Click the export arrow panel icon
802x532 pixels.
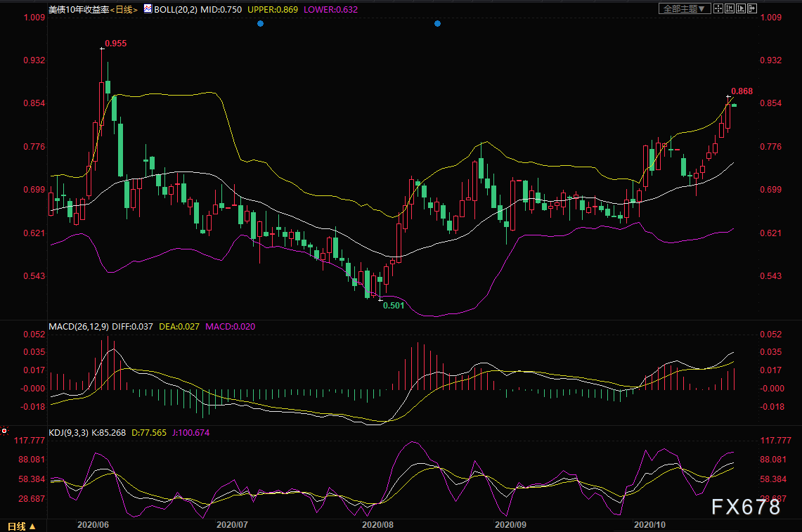coord(752,8)
